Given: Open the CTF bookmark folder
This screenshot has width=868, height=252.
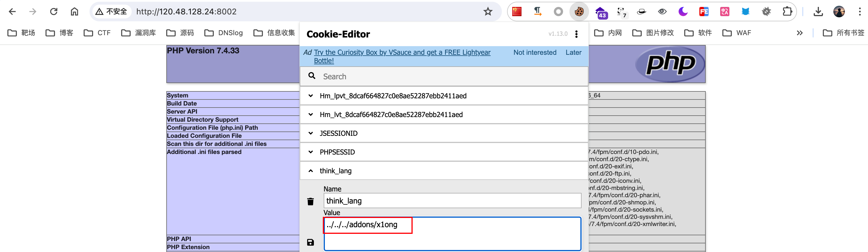Looking at the screenshot, I should (97, 33).
